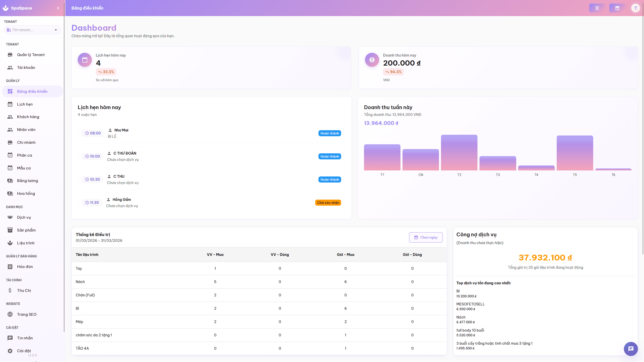Click the calendar icon in top bar

tap(617, 8)
